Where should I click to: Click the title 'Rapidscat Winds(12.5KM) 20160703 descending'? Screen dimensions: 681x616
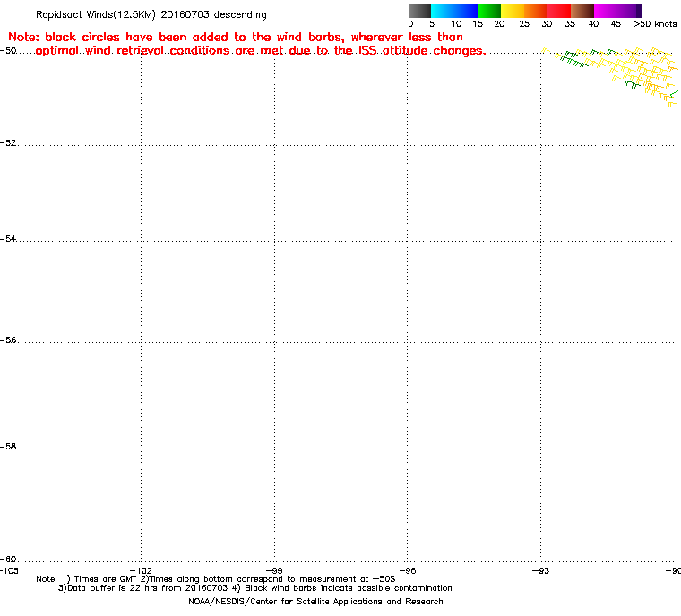151,14
